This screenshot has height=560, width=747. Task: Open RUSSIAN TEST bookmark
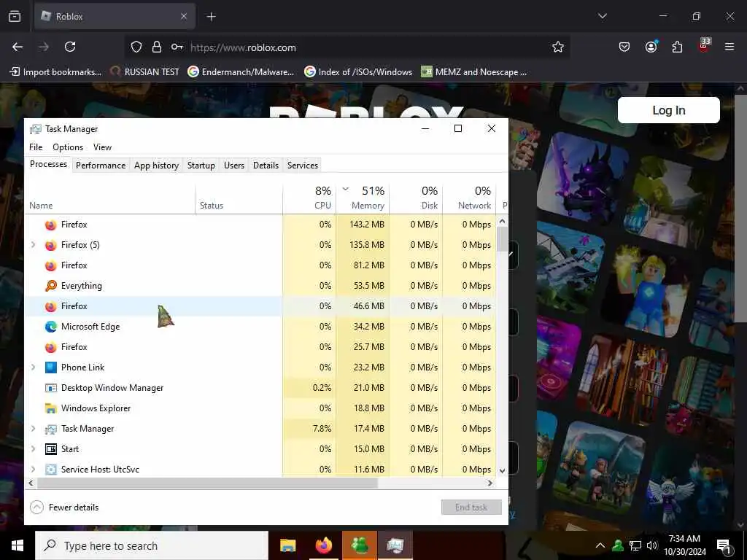145,72
